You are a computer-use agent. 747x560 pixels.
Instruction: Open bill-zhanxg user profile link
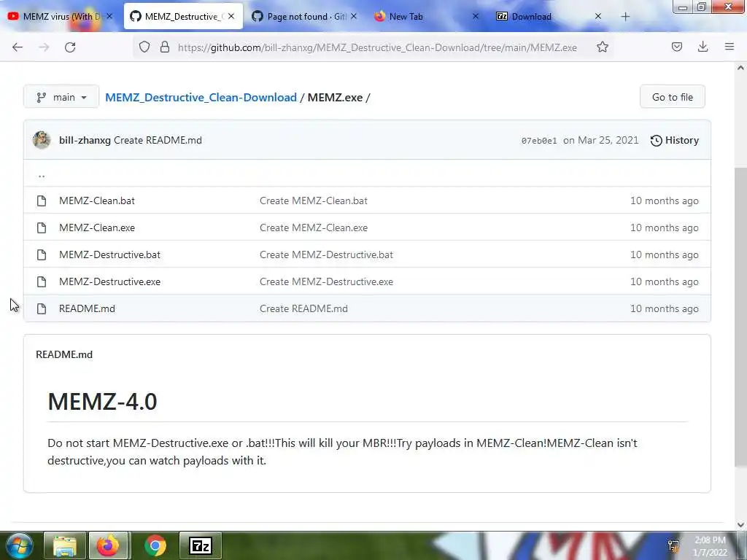[85, 140]
